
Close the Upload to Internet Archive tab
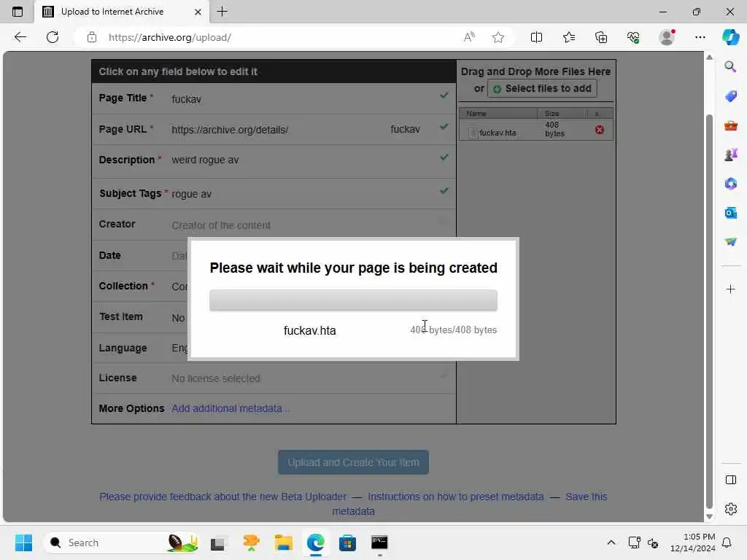click(198, 12)
